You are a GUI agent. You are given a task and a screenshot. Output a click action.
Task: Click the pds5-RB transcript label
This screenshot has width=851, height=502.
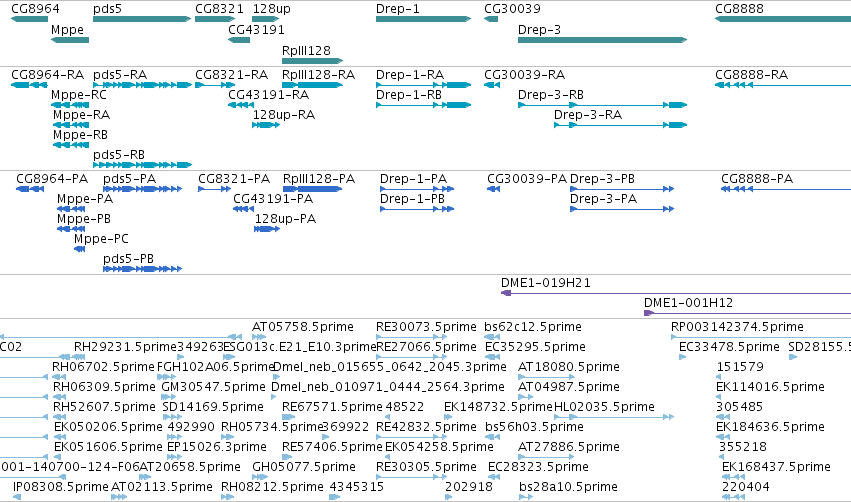119,155
